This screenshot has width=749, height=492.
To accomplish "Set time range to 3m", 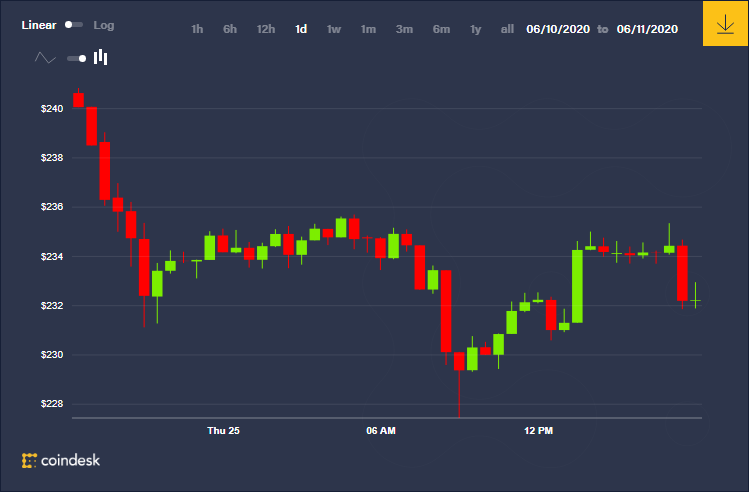I will [x=404, y=29].
